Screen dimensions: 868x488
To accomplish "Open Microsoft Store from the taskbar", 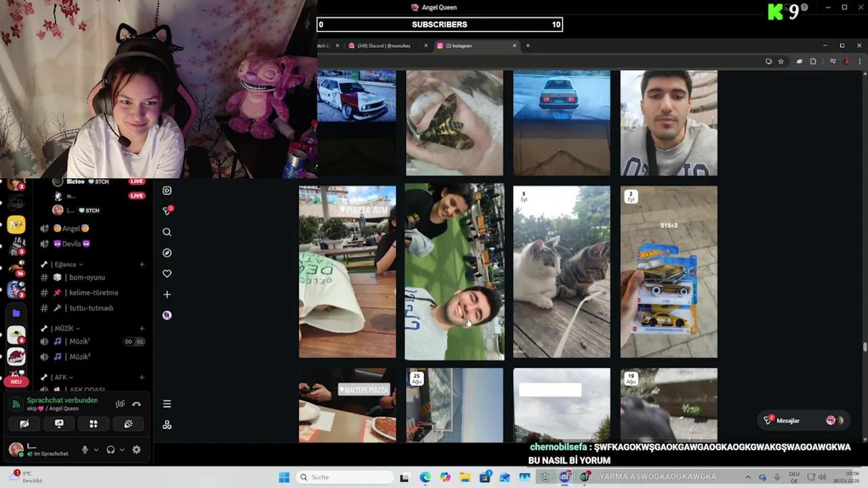I will tap(485, 477).
